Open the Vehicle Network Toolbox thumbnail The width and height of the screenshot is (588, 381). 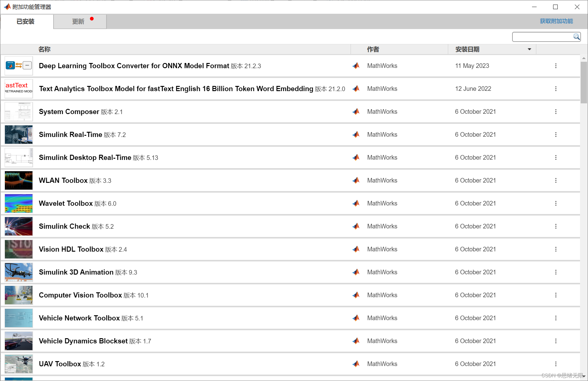pyautogui.click(x=19, y=318)
